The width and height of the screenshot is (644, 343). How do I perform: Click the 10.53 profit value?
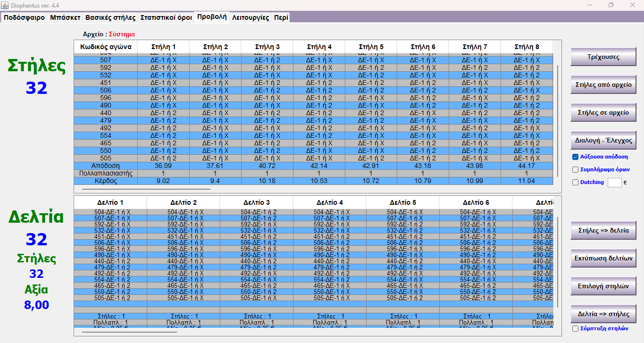[319, 181]
